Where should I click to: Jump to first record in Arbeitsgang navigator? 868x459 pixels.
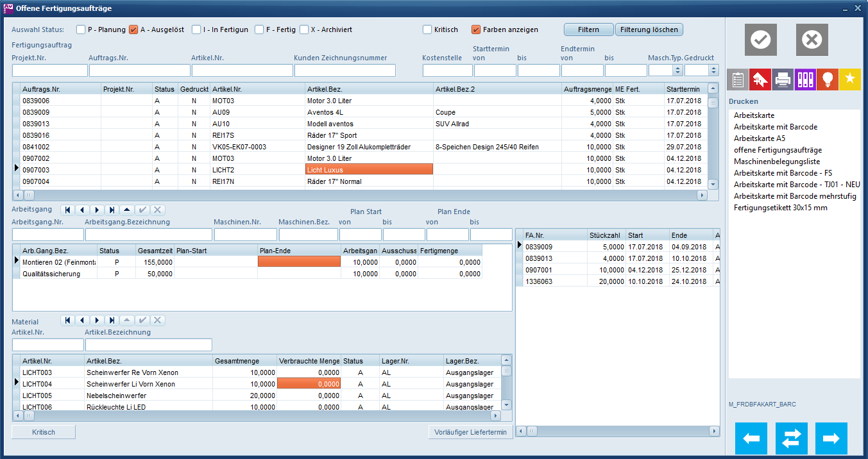coord(67,210)
